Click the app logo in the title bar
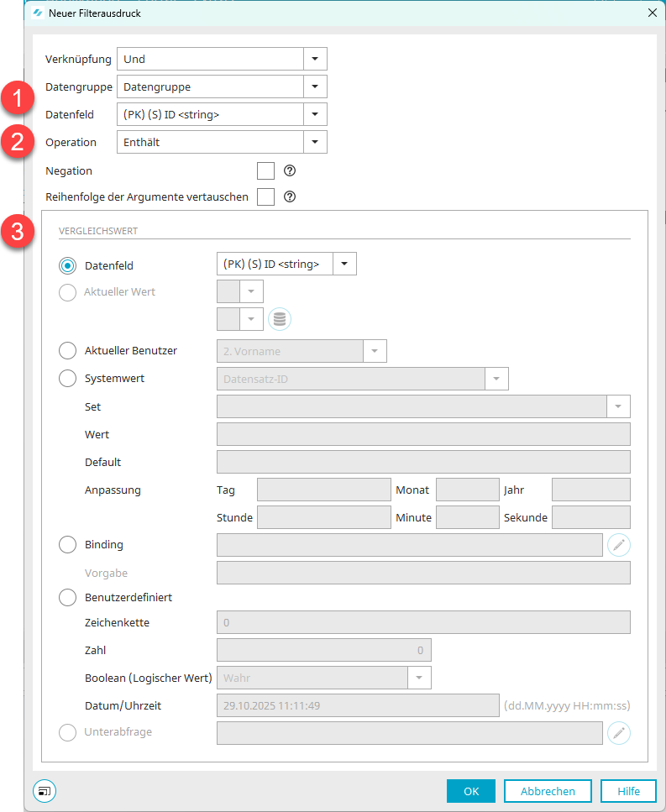 coord(38,13)
